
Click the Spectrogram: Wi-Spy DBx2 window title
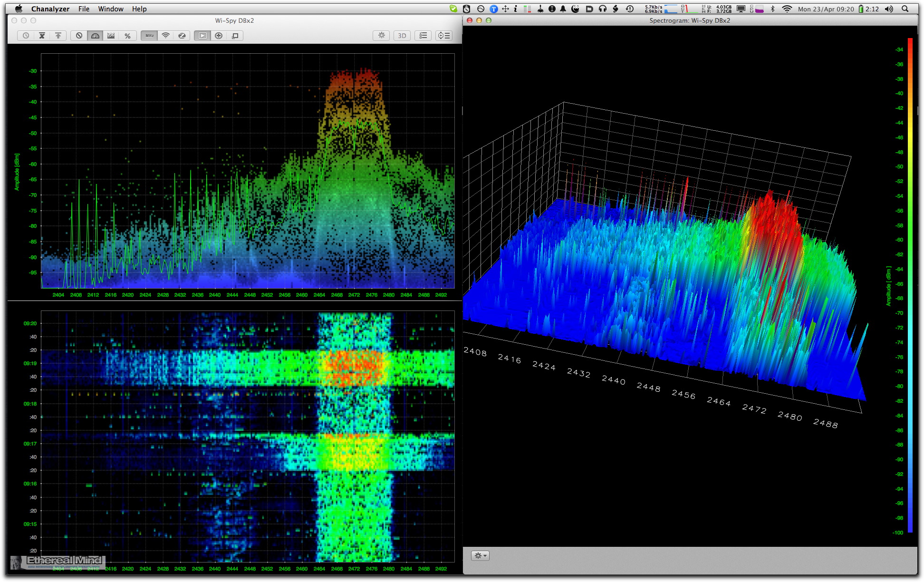click(690, 20)
